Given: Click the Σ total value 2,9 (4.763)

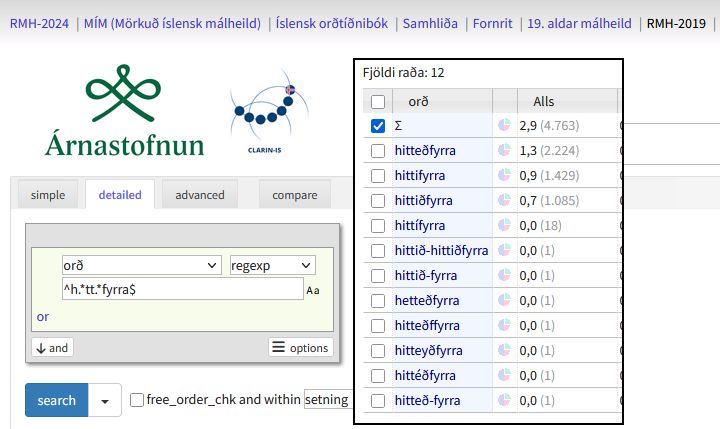Looking at the screenshot, I should tap(549, 125).
